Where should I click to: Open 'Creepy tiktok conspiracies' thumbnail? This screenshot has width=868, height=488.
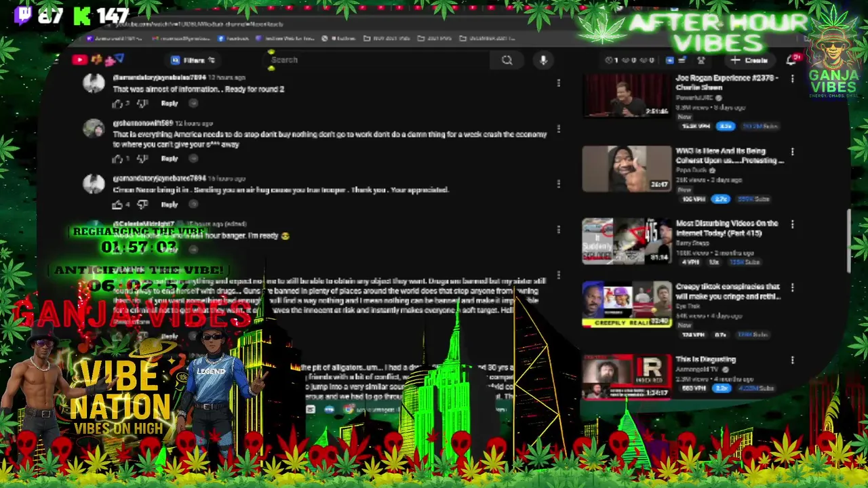point(627,304)
